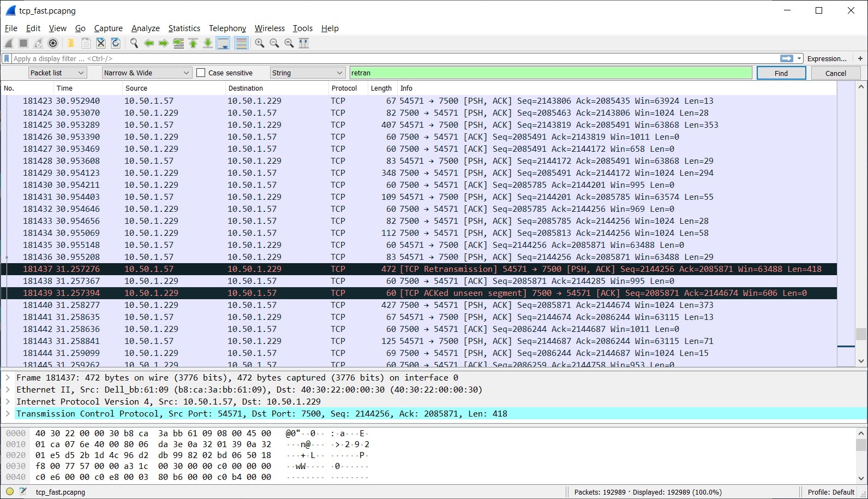Open the Wireless menu
868x499 pixels.
(x=270, y=28)
